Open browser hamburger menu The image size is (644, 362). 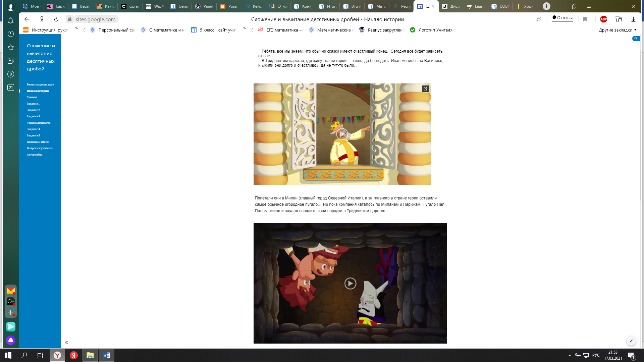click(x=589, y=6)
